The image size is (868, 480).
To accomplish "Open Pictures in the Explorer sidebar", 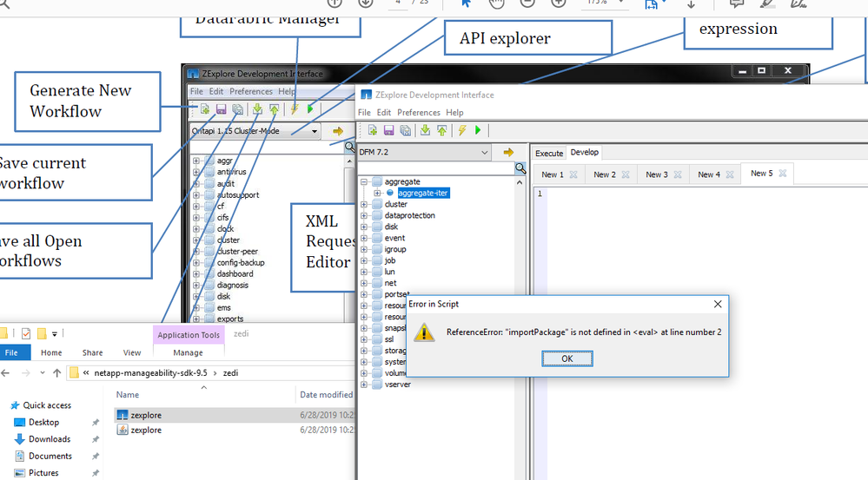I will pos(43,473).
